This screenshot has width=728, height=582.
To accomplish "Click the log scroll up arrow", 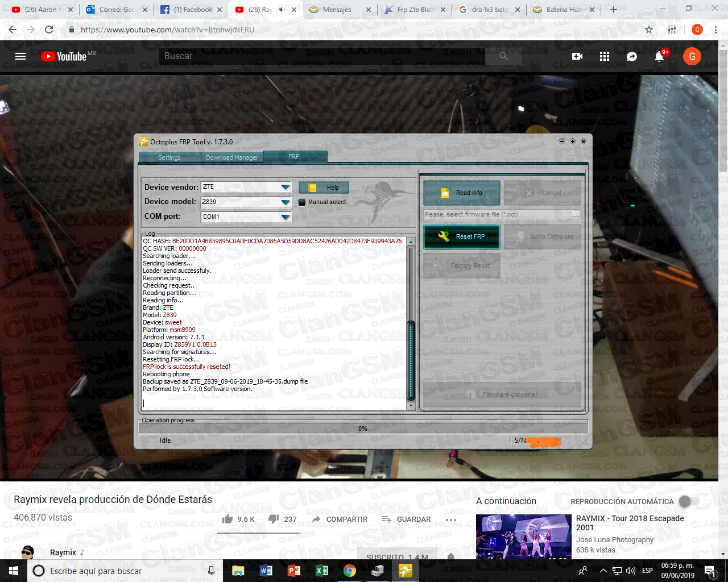I will [x=411, y=242].
